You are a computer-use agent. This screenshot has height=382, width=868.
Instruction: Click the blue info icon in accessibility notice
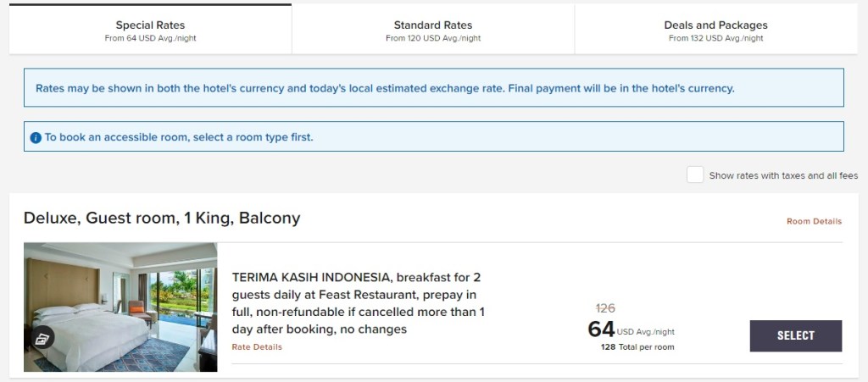coord(36,137)
